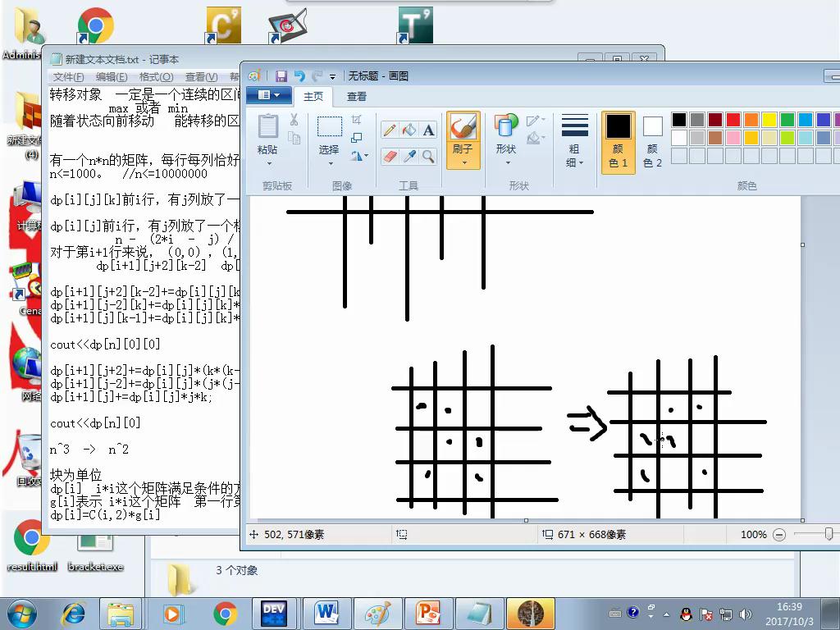Pick the red color swatch
Image resolution: width=840 pixels, height=630 pixels.
733,120
